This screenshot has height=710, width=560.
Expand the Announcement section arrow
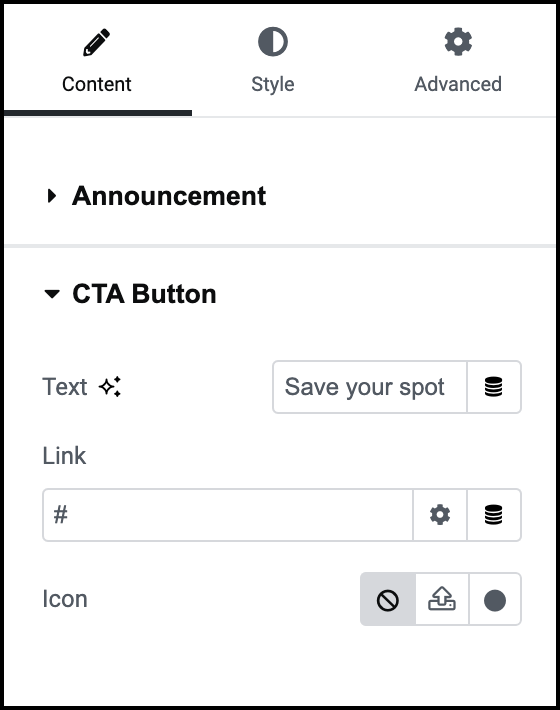(52, 196)
